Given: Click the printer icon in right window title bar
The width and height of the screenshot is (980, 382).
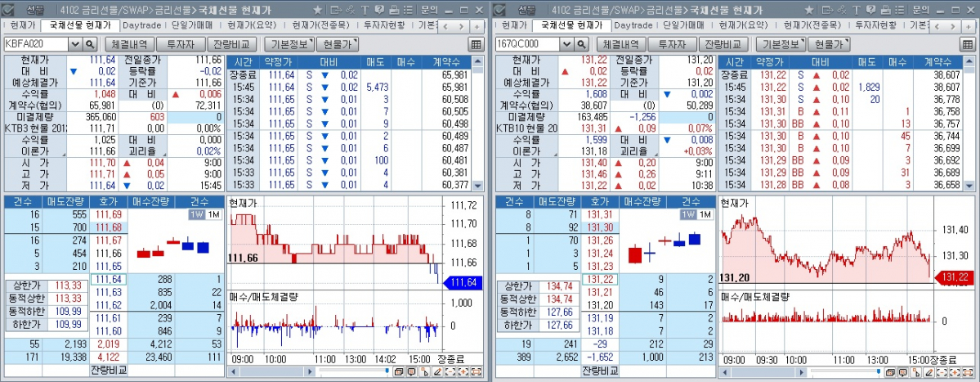Looking at the screenshot, I should coord(886,10).
